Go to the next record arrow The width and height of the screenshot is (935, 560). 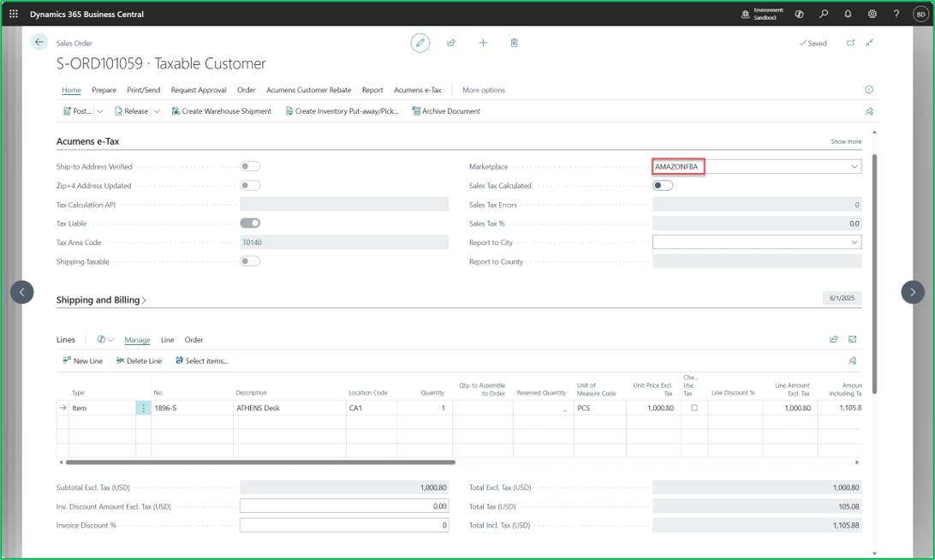tap(913, 292)
